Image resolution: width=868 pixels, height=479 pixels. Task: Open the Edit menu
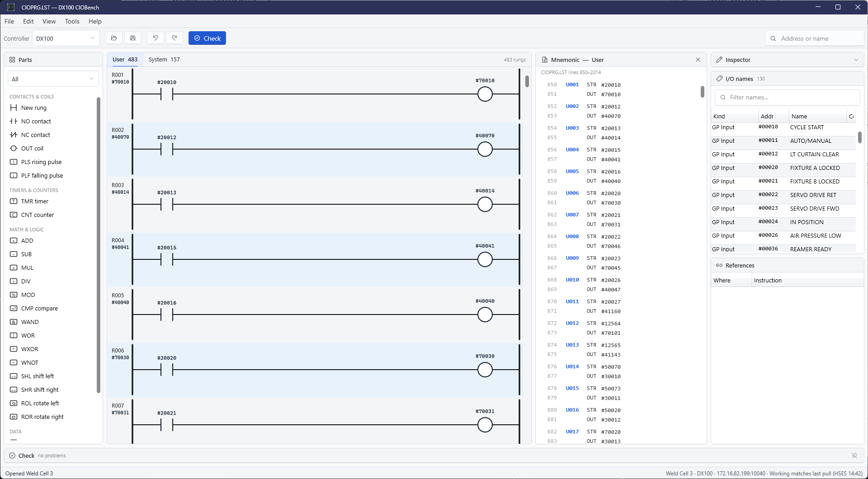28,21
